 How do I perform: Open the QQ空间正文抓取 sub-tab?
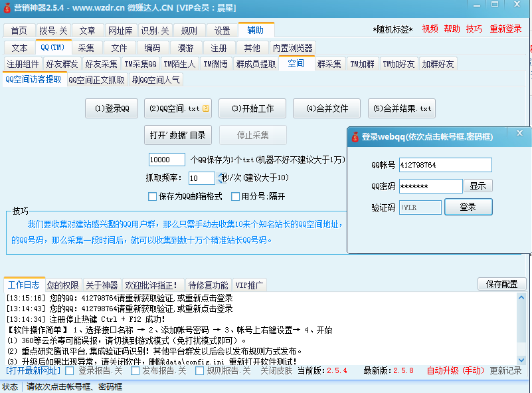tap(96, 80)
